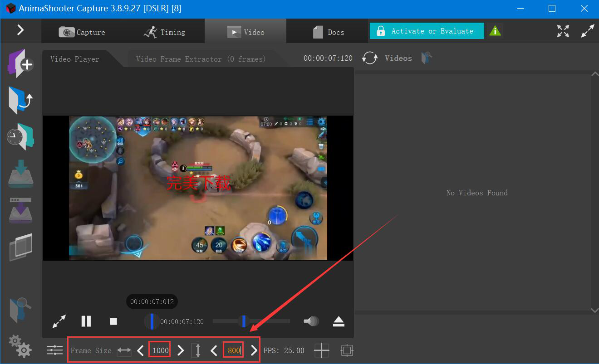Mute the audio with speaker icon

pyautogui.click(x=311, y=321)
